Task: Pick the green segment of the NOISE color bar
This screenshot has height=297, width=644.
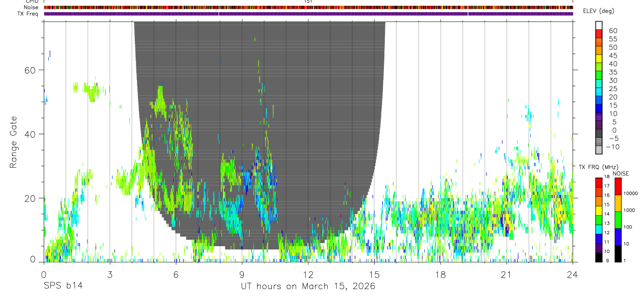Action: click(618, 220)
